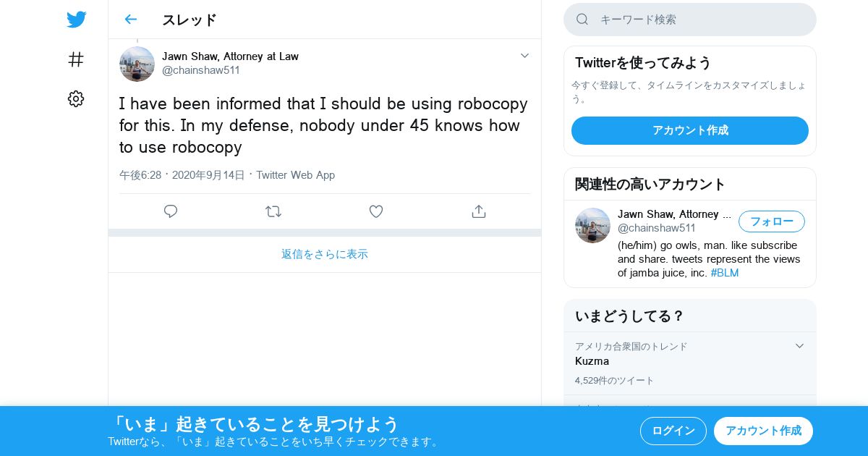Click the キーワード検索 search field
The height and width of the screenshot is (456, 868).
pos(690,20)
